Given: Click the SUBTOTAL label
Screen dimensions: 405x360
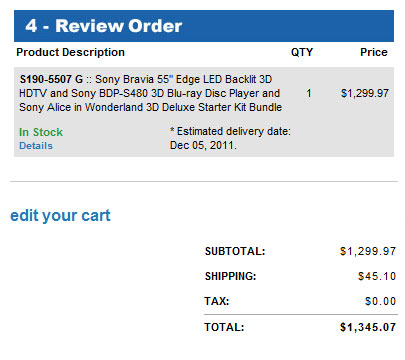Looking at the screenshot, I should click(235, 251).
